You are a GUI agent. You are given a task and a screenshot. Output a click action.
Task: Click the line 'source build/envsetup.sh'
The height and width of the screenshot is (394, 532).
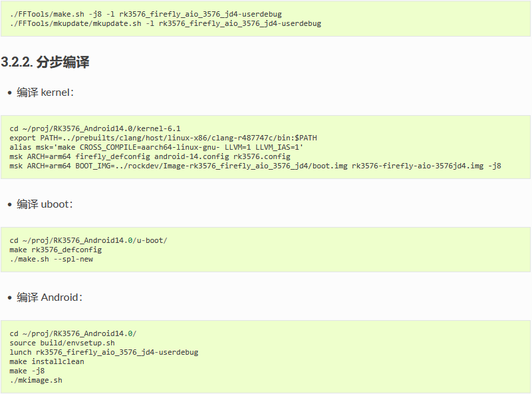point(62,343)
